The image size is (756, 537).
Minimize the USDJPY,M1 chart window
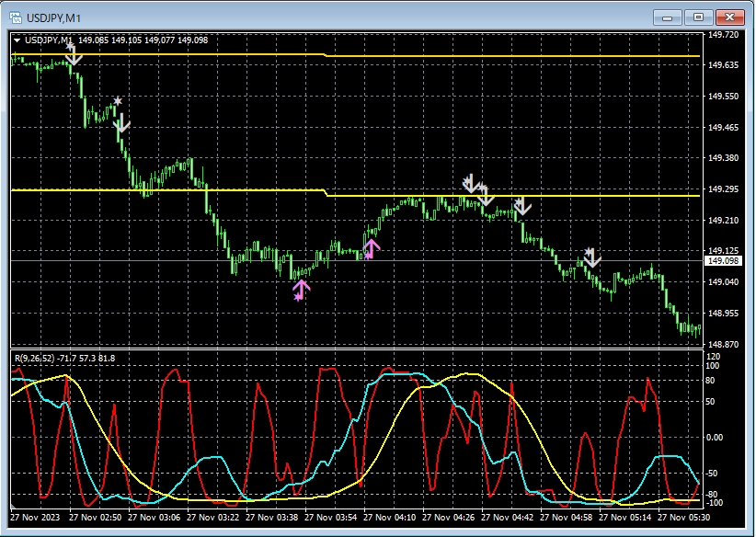click(667, 17)
